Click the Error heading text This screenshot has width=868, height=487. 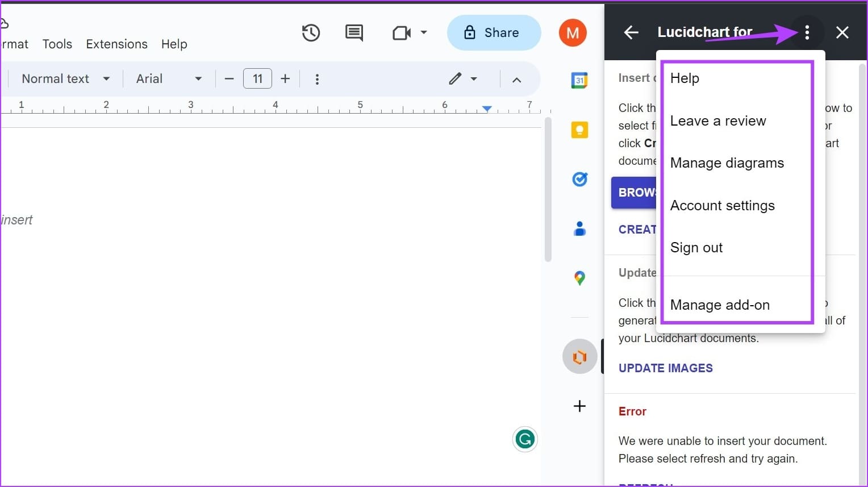[632, 411]
